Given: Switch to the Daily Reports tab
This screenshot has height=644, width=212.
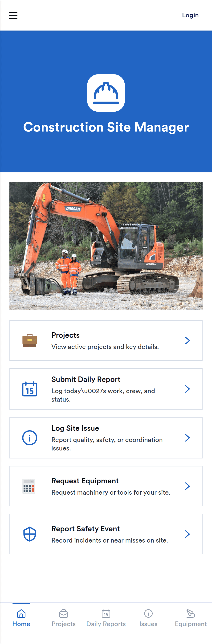Looking at the screenshot, I should (106, 618).
